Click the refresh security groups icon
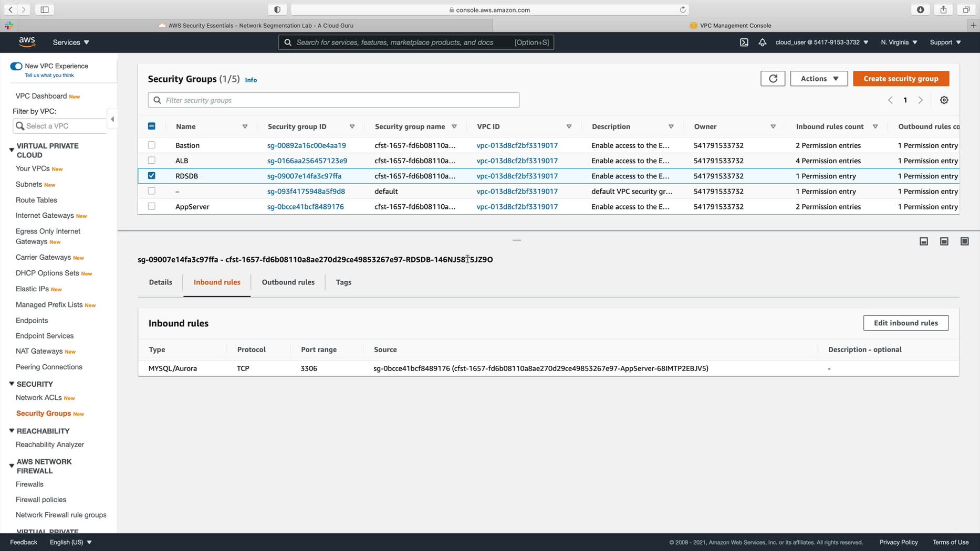 773,79
